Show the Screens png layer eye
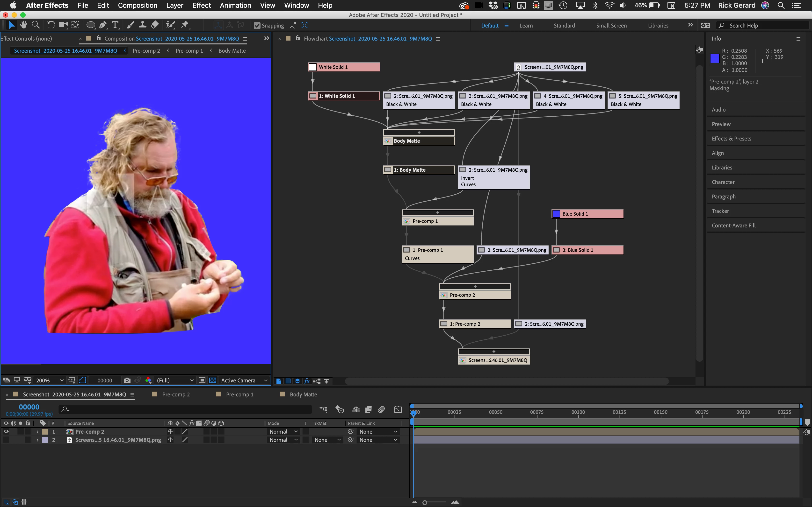This screenshot has height=507, width=812. pyautogui.click(x=6, y=440)
